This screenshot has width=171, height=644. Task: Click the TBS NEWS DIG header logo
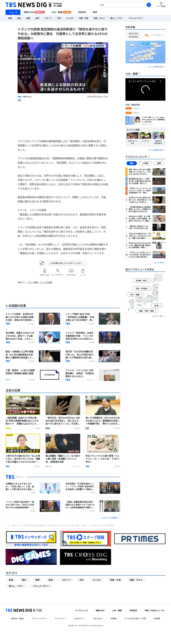coord(34,5)
